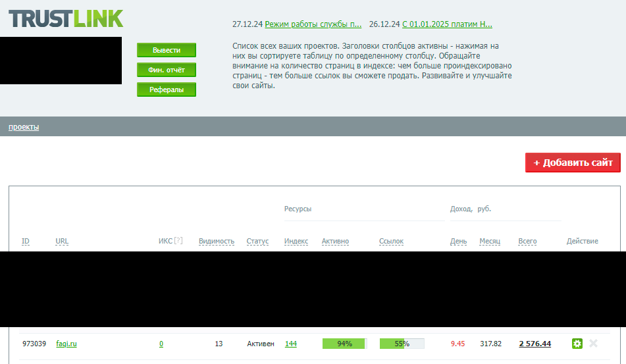Click site ID 973039
Viewport: 626px width, 364px height.
[34, 344]
